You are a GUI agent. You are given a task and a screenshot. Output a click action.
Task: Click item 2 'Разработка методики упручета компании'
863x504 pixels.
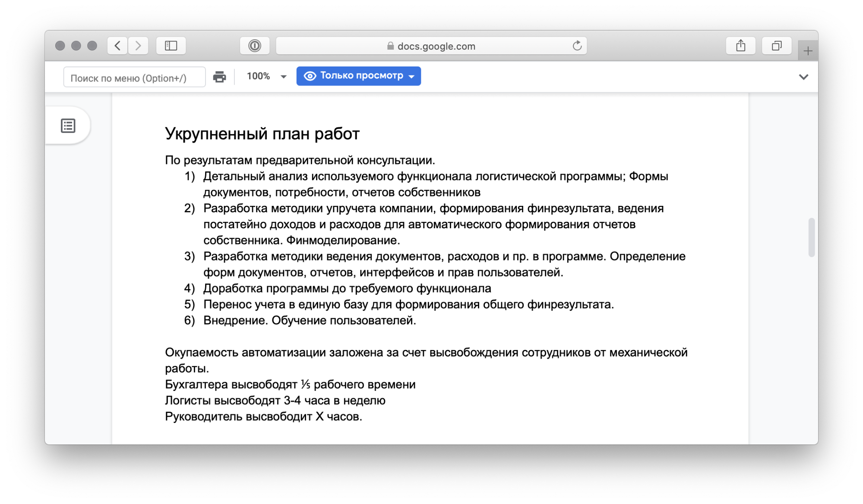point(433,224)
